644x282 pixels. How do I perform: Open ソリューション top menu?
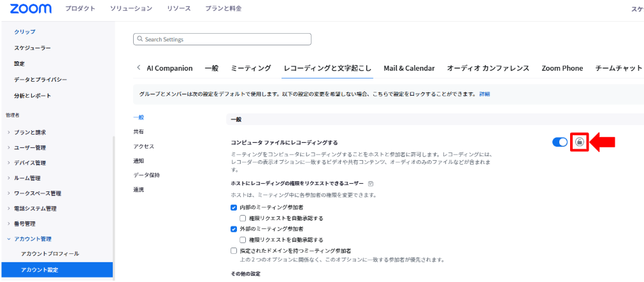tap(131, 9)
